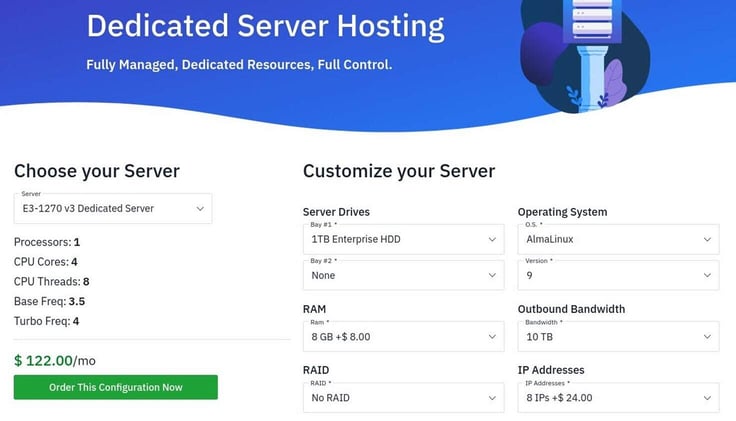Image resolution: width=736 pixels, height=421 pixels.
Task: Click the Outbound Bandwidth section label
Action: [x=571, y=309]
